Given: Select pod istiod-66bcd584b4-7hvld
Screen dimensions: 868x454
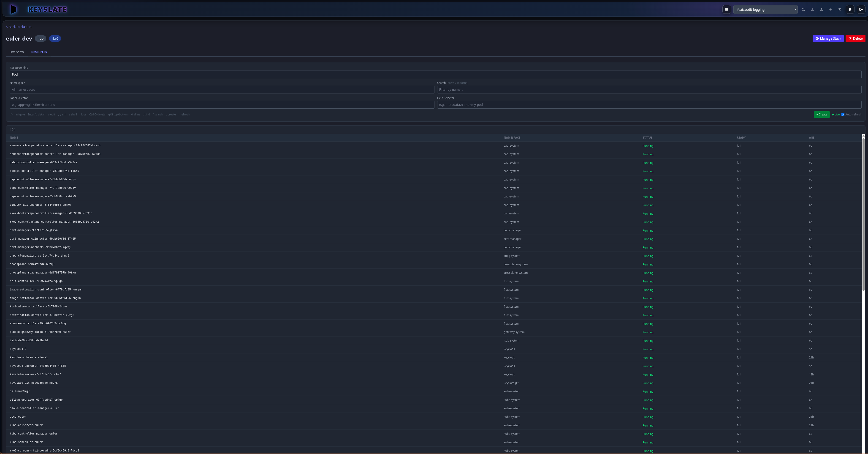Looking at the screenshot, I should (434, 341).
